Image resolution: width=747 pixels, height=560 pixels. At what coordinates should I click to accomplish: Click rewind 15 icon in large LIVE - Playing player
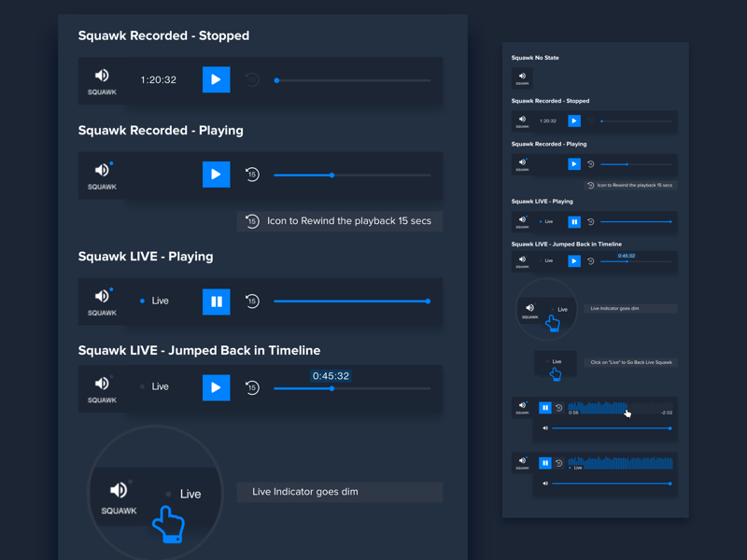click(x=252, y=301)
